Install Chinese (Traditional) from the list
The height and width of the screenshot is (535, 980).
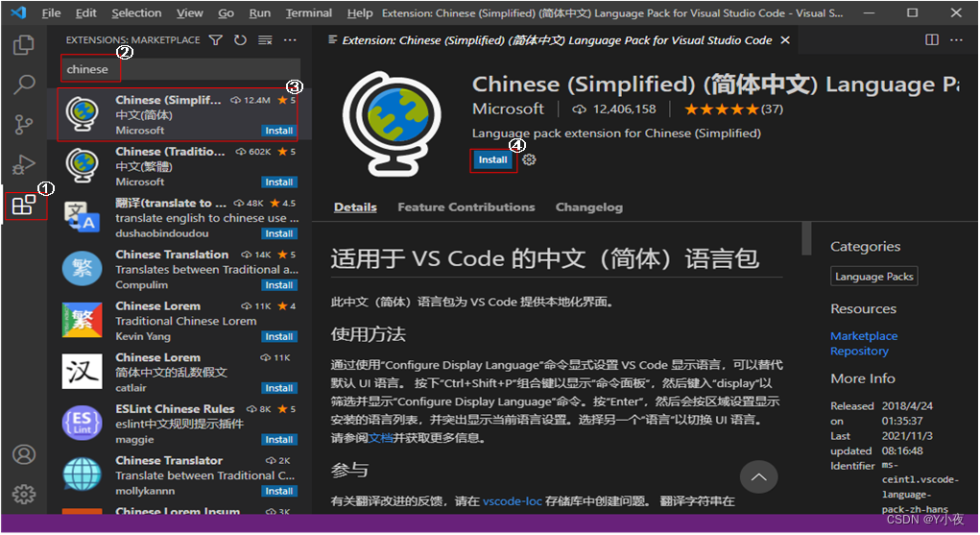[x=278, y=182]
